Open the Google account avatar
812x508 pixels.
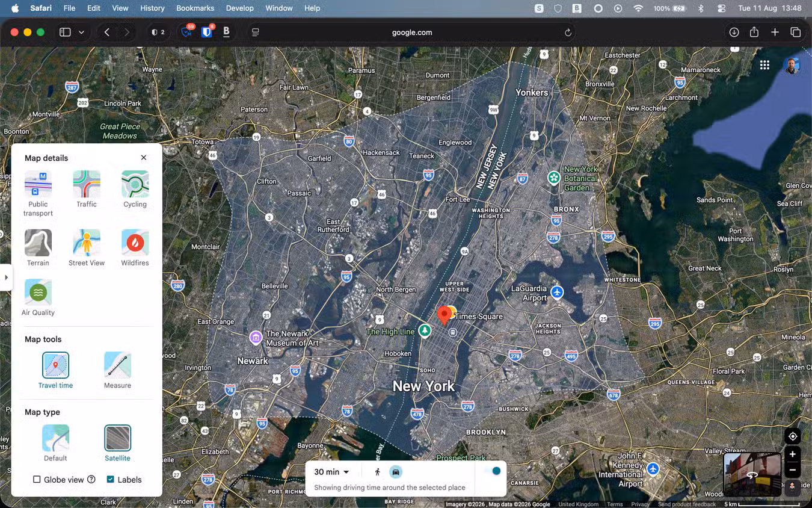(x=792, y=65)
